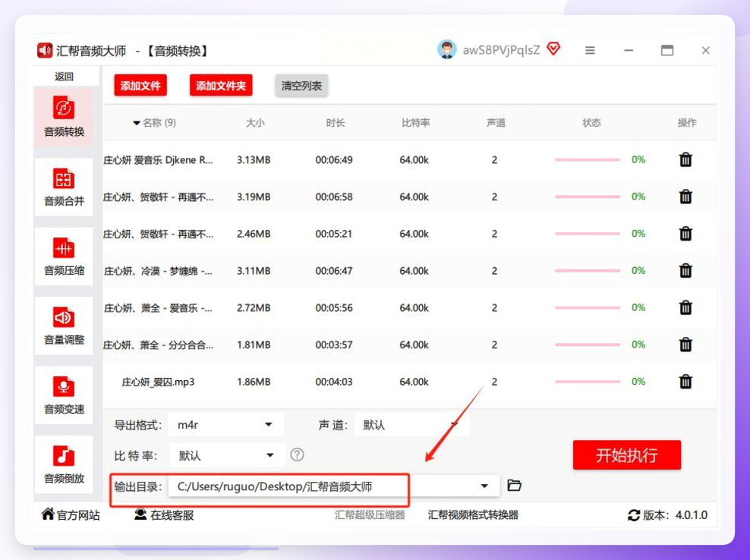
Task: Open the hamburger menu in title bar
Action: pyautogui.click(x=591, y=50)
